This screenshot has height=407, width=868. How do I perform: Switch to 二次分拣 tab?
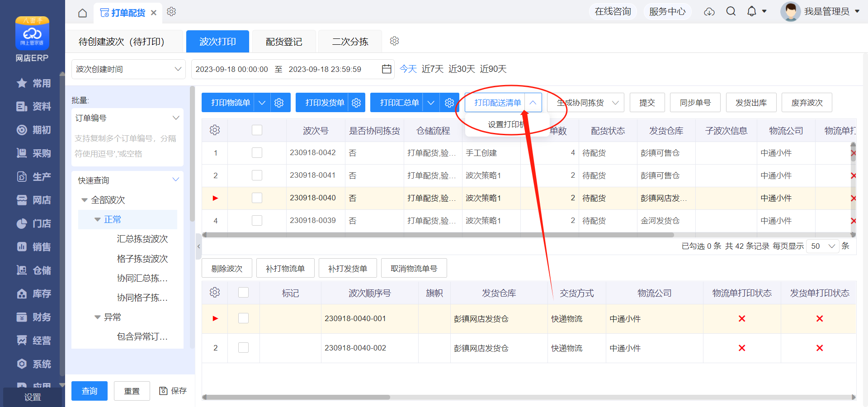pyautogui.click(x=350, y=42)
